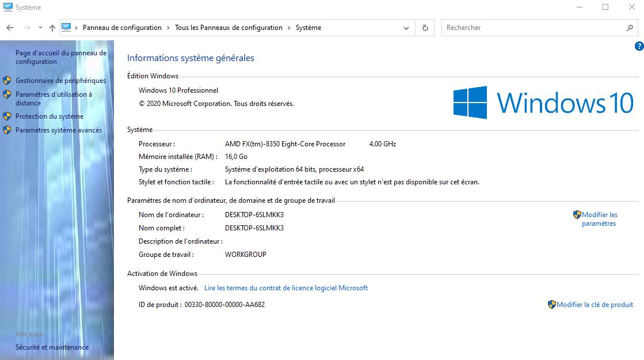
Task: Click the shield icon beside Modifier les paramètres
Action: click(x=577, y=214)
